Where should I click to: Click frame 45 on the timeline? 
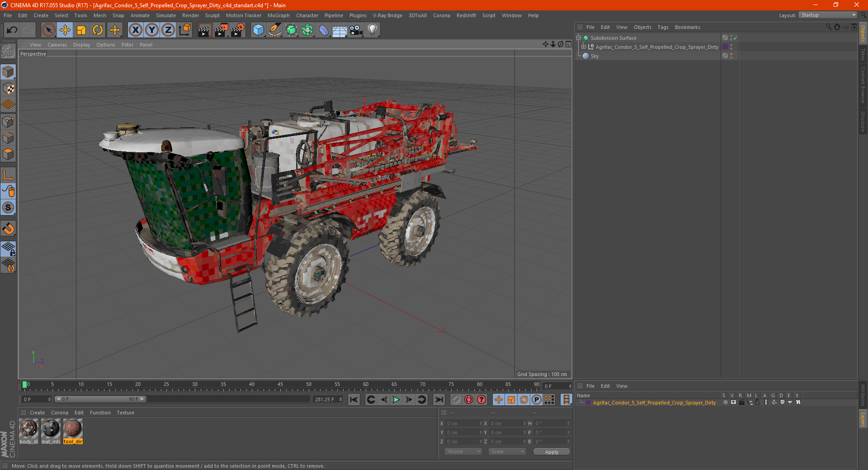tap(280, 385)
